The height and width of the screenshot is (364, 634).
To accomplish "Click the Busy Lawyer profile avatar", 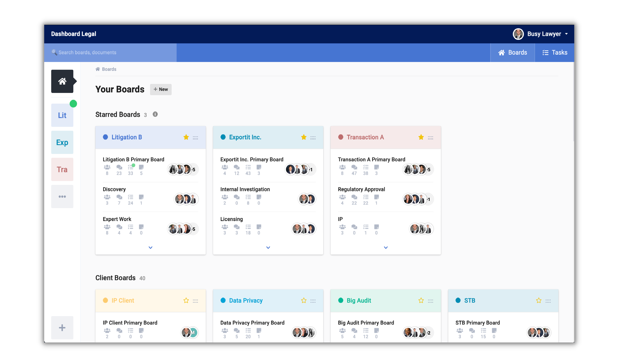I will pos(518,34).
